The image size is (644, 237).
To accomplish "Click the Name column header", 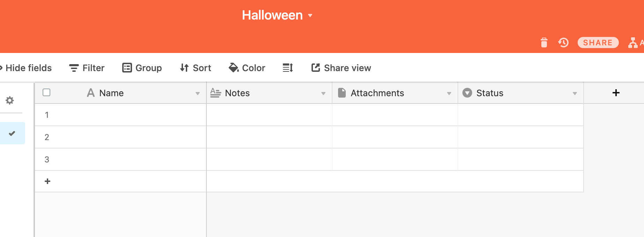I will (120, 93).
